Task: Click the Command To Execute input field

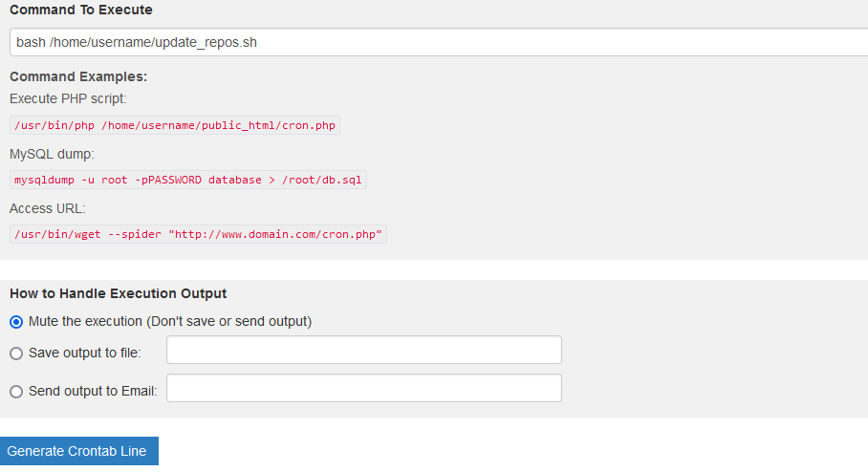Action: [x=440, y=43]
